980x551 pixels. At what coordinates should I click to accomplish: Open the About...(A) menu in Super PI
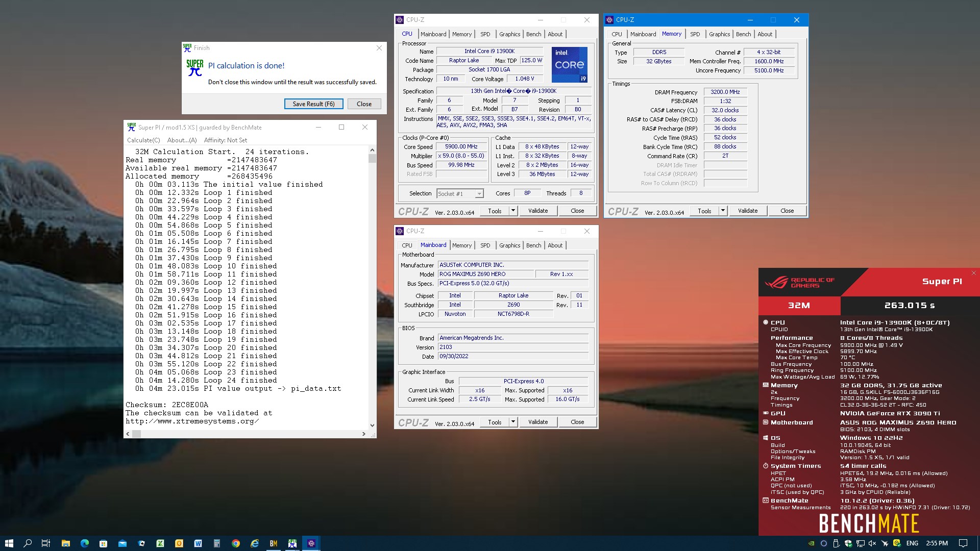click(182, 140)
